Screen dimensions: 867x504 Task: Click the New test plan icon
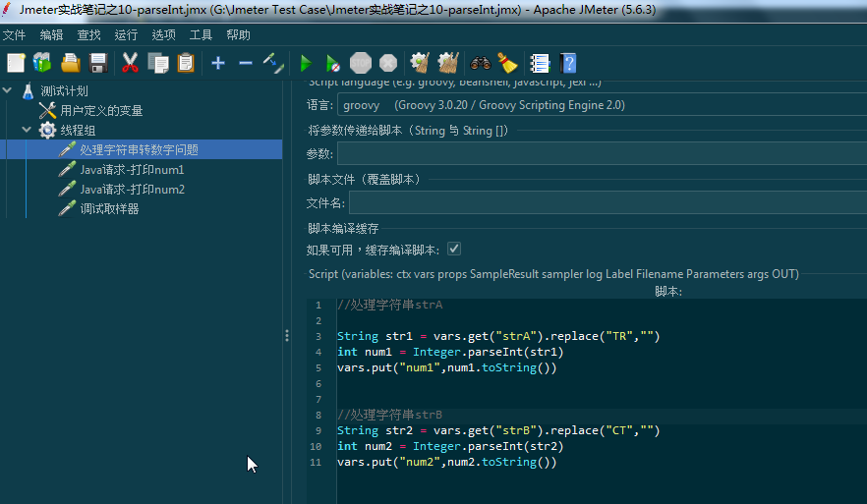[16, 63]
